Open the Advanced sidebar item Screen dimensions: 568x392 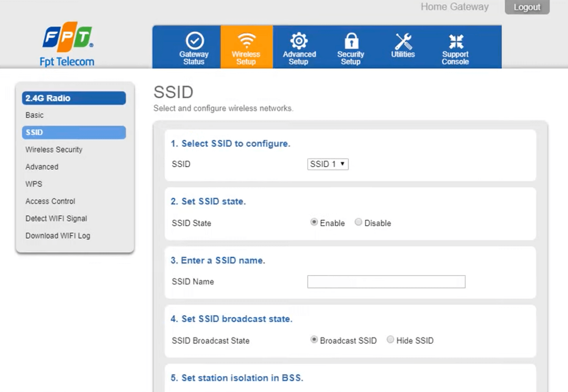(x=42, y=167)
